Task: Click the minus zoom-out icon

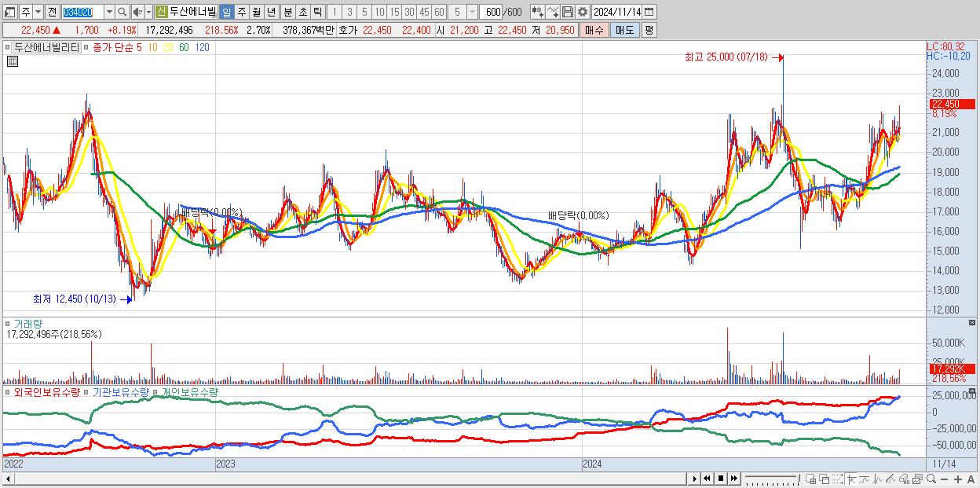Action: click(944, 479)
